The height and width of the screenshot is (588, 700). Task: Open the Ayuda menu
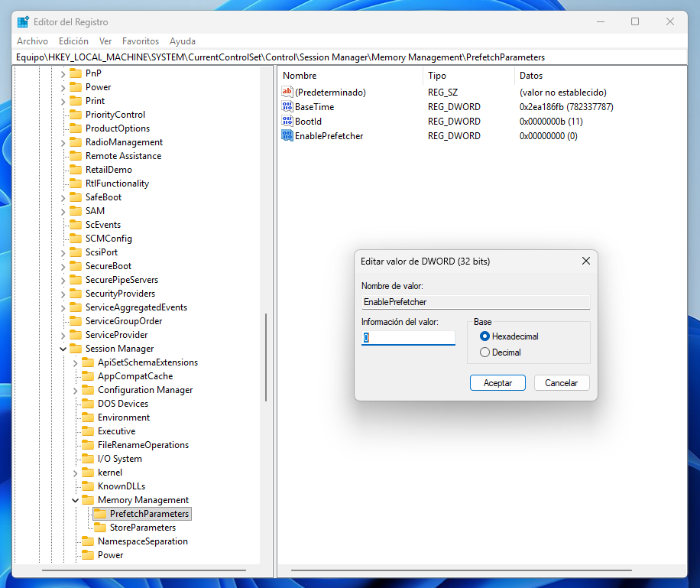pos(183,41)
